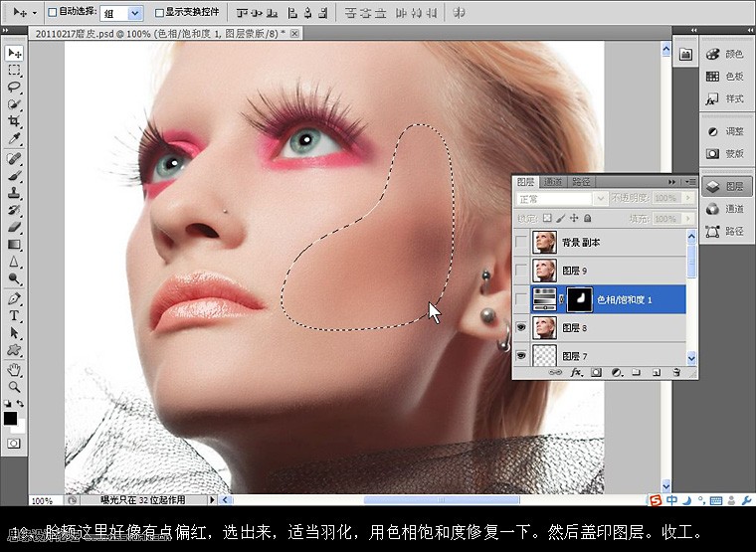
Task: Toggle Quick Mask mode
Action: [x=14, y=443]
